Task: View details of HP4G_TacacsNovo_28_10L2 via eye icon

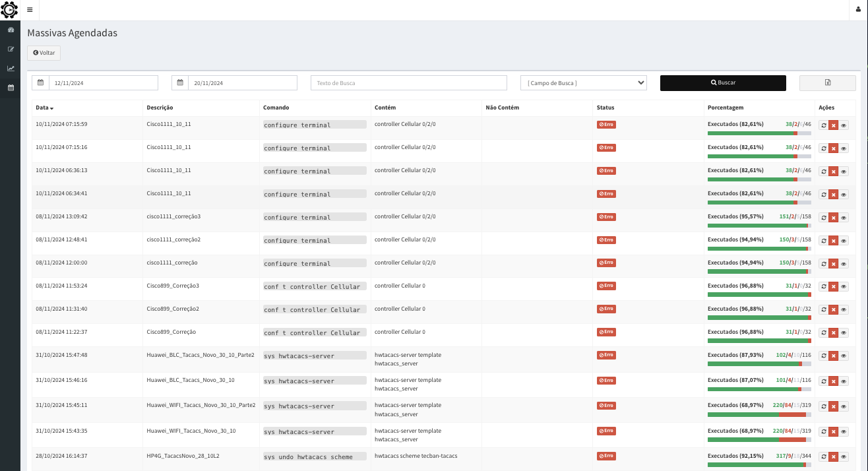Action: click(844, 457)
